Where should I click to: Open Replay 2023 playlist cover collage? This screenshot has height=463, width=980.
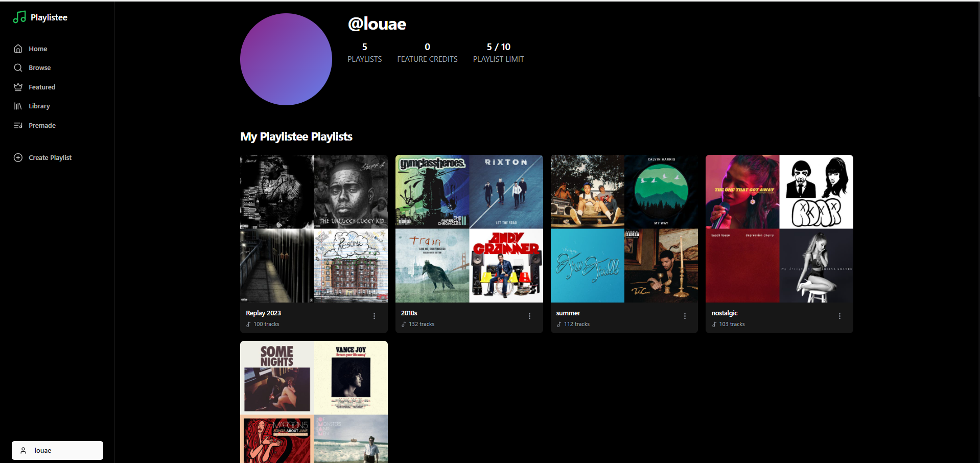(314, 228)
